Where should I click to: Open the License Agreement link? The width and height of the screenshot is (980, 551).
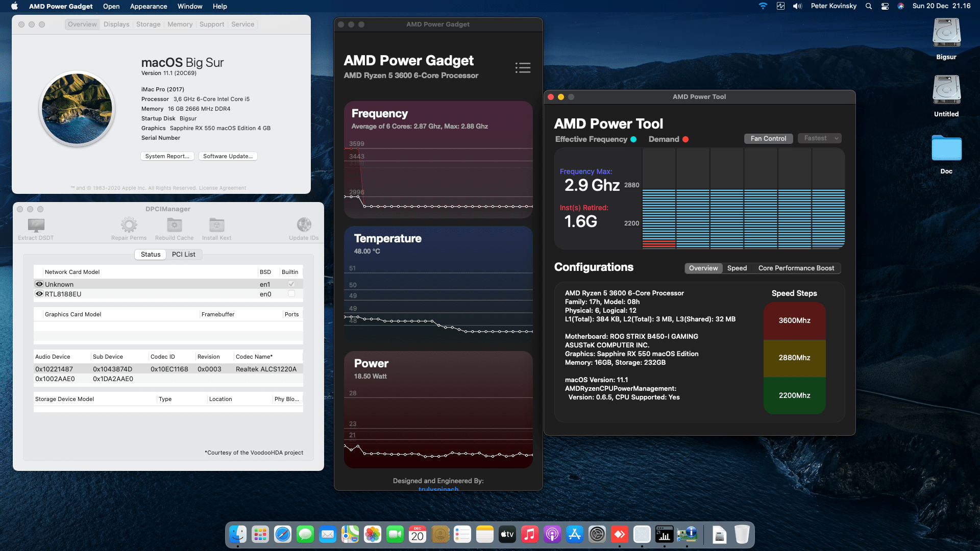[x=223, y=188]
